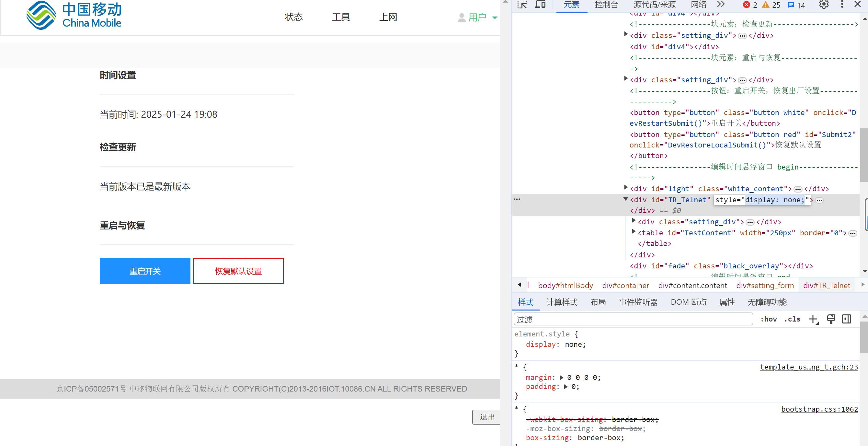Open DevTools settings gear
This screenshot has width=868, height=446.
[x=824, y=5]
